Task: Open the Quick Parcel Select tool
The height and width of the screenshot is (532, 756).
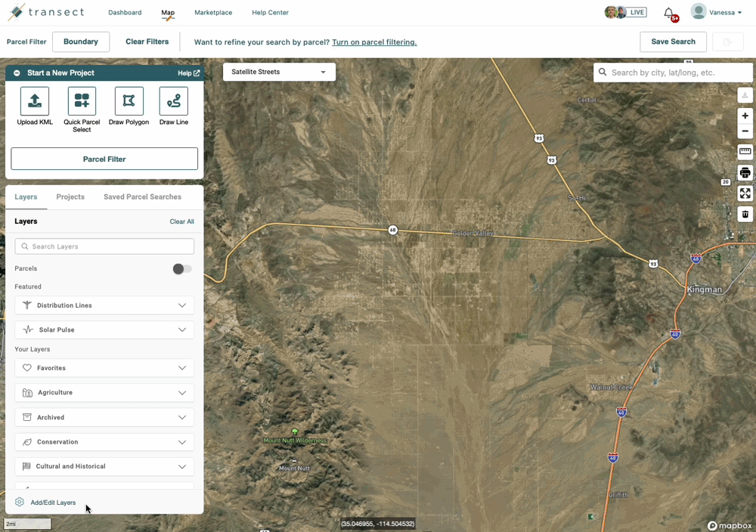Action: point(82,101)
